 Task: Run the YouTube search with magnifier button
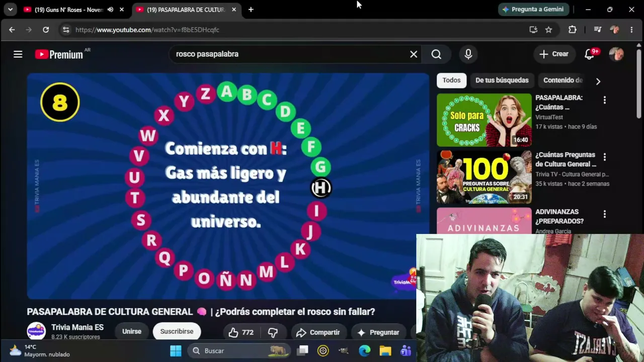coord(436,54)
